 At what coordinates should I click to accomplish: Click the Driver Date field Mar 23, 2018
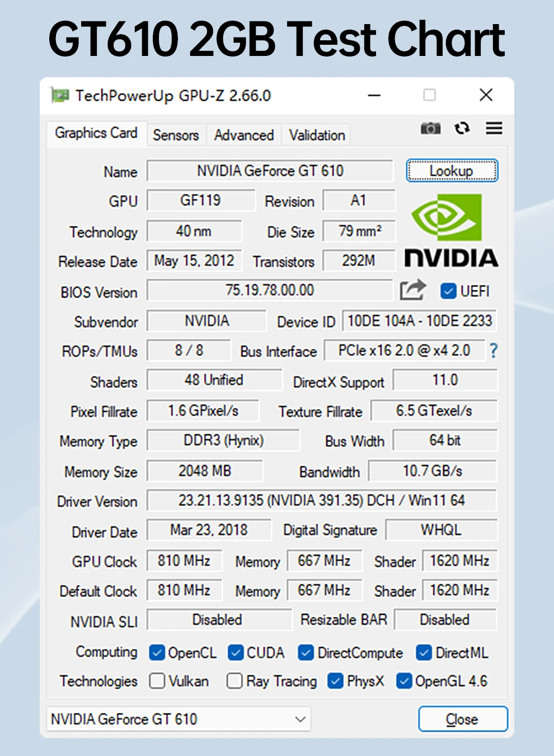209,530
